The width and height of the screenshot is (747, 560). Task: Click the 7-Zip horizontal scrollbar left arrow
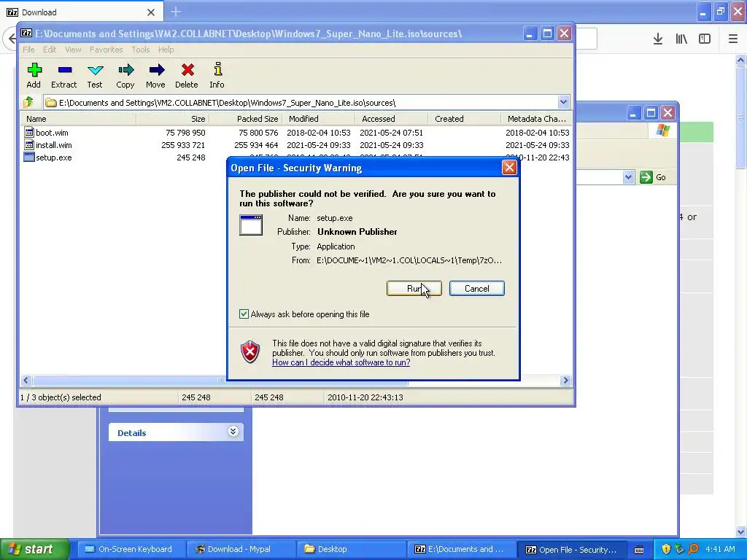tap(26, 380)
